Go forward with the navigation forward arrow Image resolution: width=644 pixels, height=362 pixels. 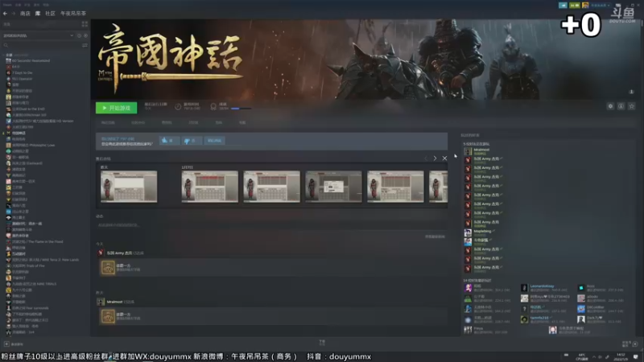click(x=13, y=14)
